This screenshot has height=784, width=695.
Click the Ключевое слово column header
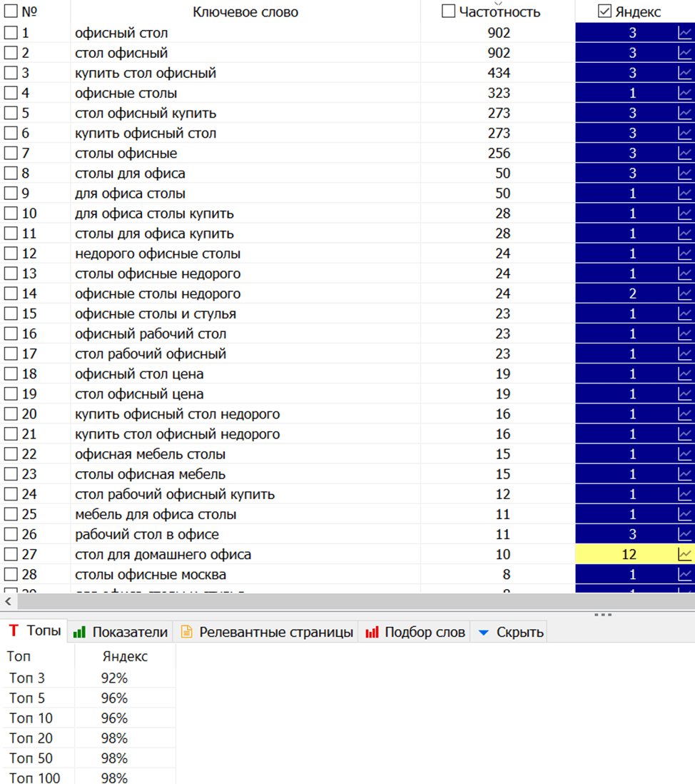point(245,12)
